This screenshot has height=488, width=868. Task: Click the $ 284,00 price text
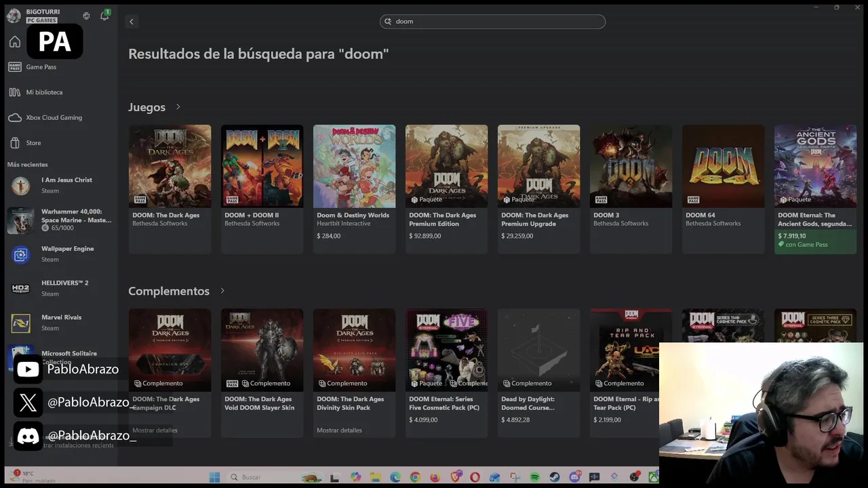(328, 236)
